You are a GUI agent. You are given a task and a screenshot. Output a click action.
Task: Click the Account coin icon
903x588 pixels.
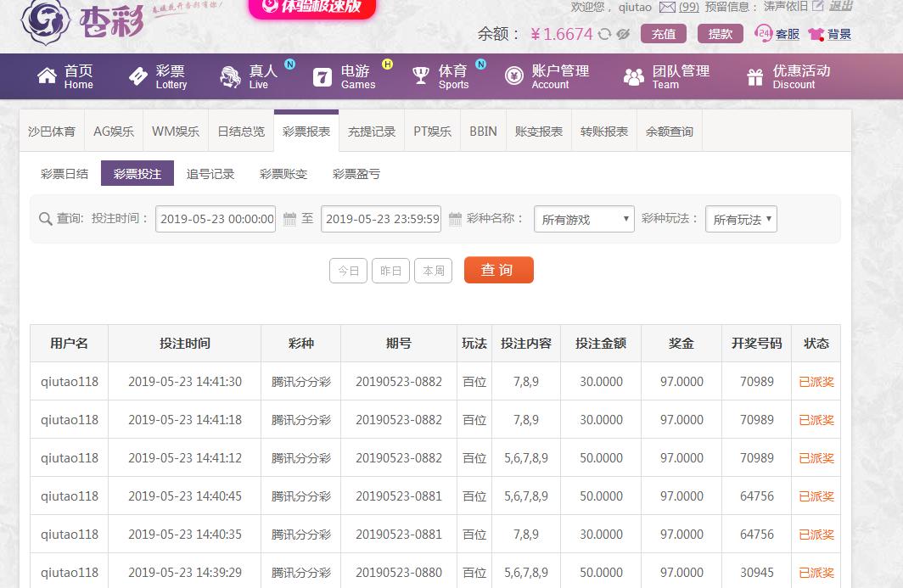513,76
